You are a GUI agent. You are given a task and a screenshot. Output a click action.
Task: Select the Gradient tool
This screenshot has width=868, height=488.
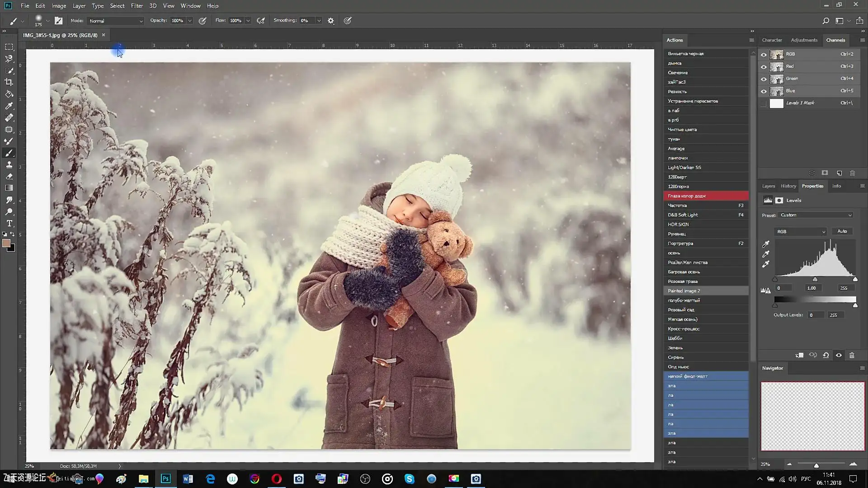pos(9,188)
